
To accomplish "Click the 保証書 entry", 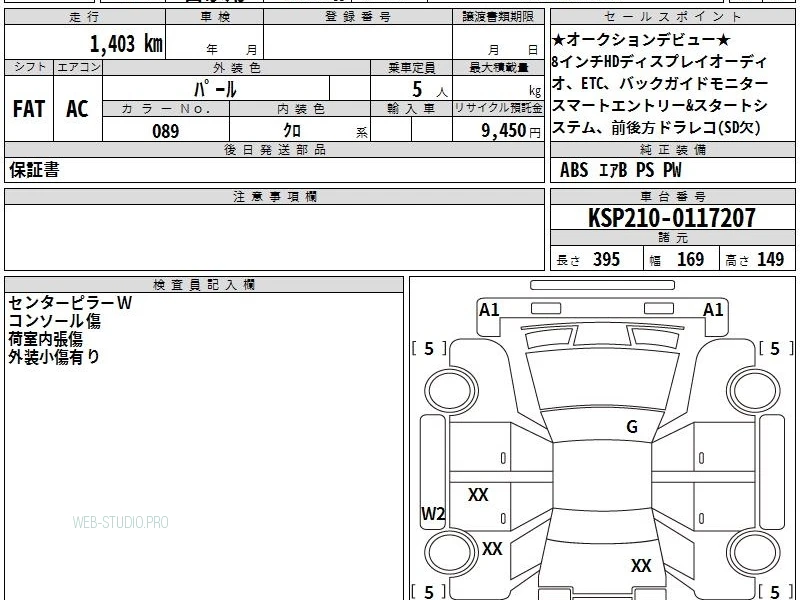I will coord(34,169).
